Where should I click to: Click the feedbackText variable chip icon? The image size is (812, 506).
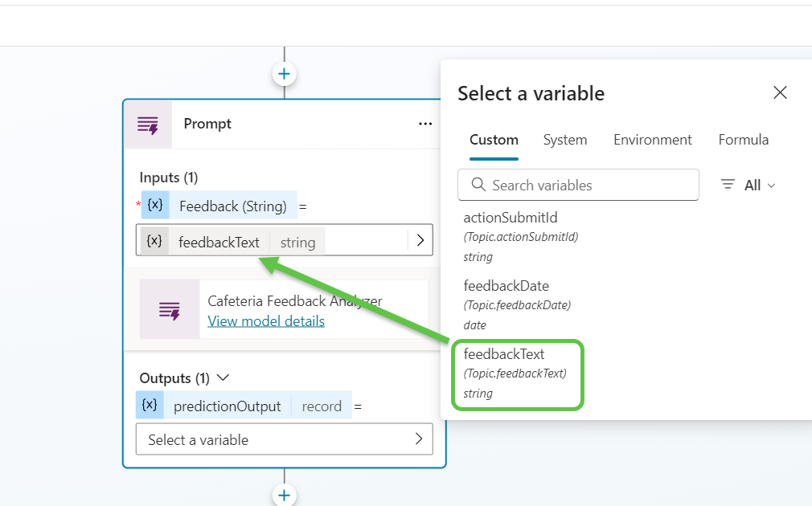(154, 241)
